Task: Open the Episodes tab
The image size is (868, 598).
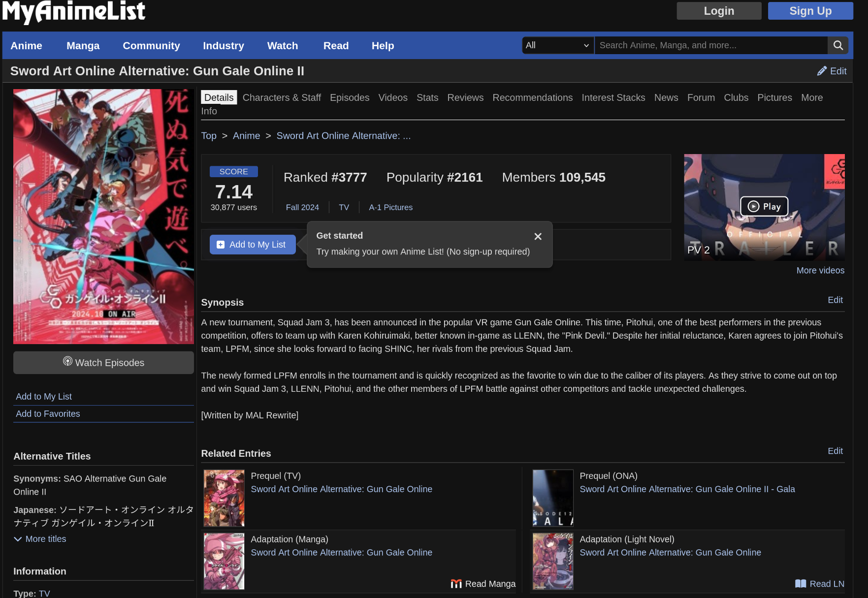Action: tap(349, 97)
